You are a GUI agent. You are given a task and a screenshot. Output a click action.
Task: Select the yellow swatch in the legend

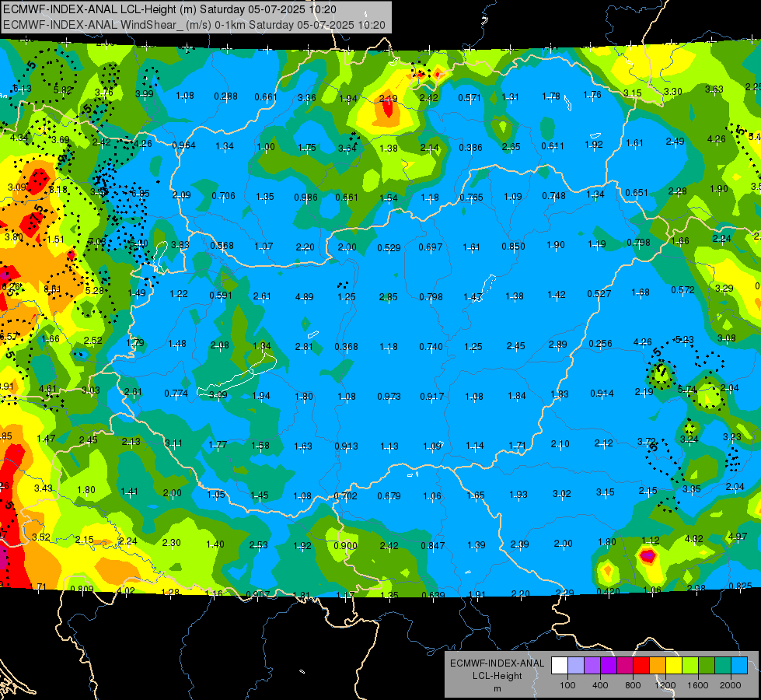pos(674,666)
